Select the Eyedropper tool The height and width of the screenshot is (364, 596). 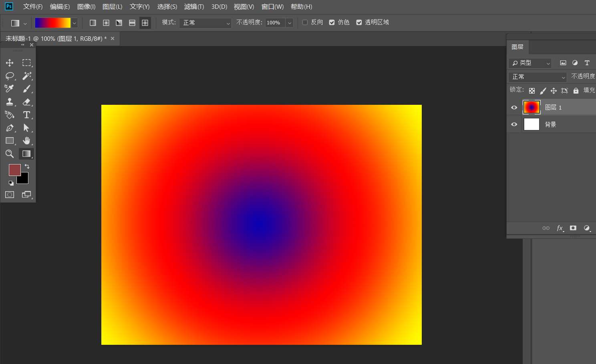(10, 88)
